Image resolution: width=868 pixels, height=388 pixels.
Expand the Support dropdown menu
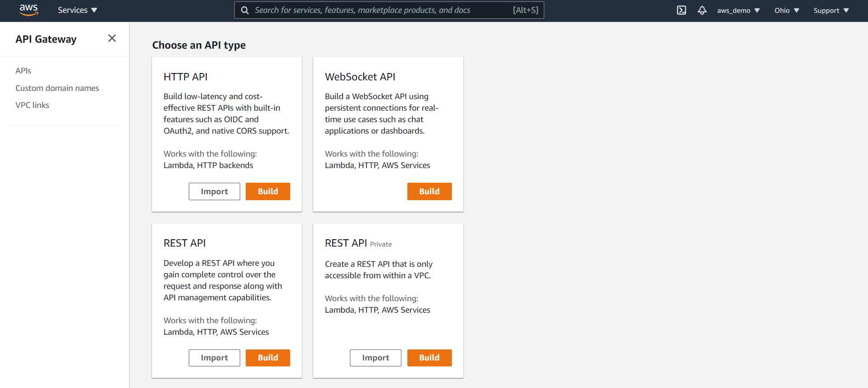831,11
